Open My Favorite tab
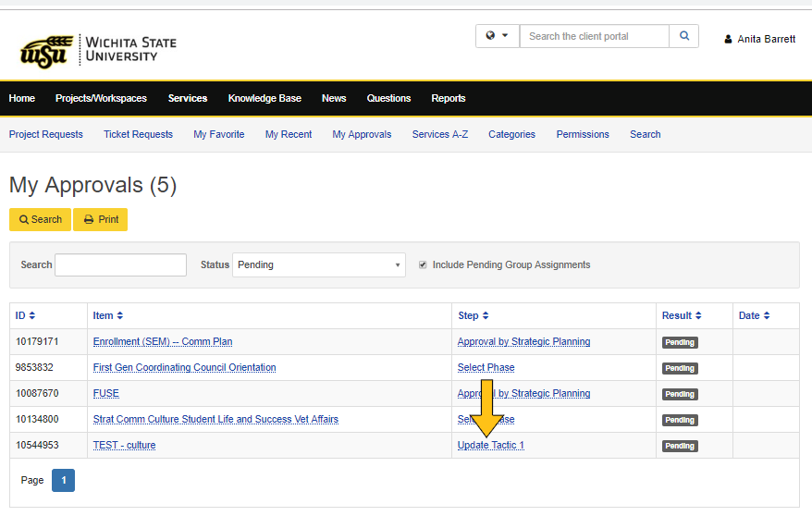Image resolution: width=812 pixels, height=516 pixels. pos(219,135)
